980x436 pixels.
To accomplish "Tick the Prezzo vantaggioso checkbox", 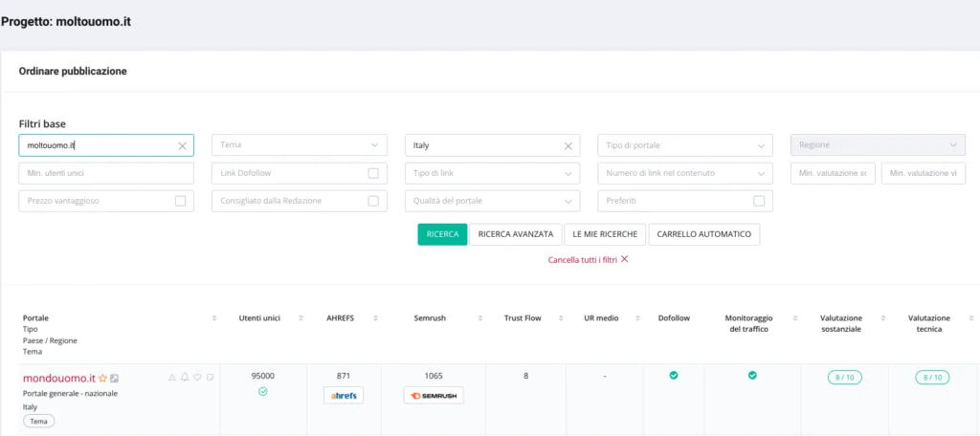I will [180, 201].
